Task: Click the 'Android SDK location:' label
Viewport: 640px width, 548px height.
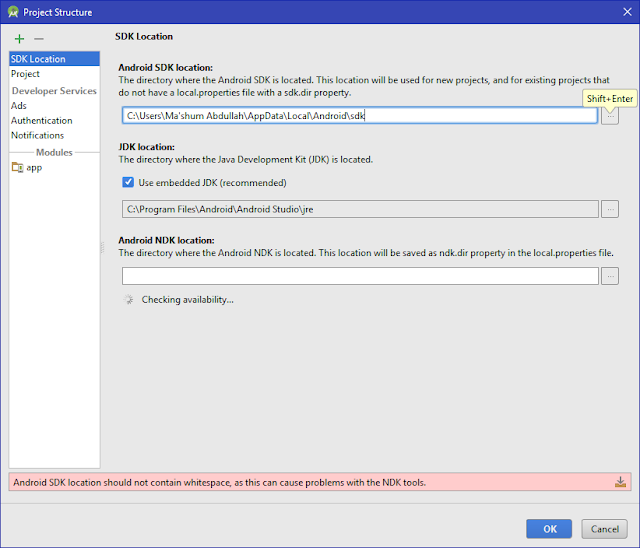Action: tap(166, 67)
